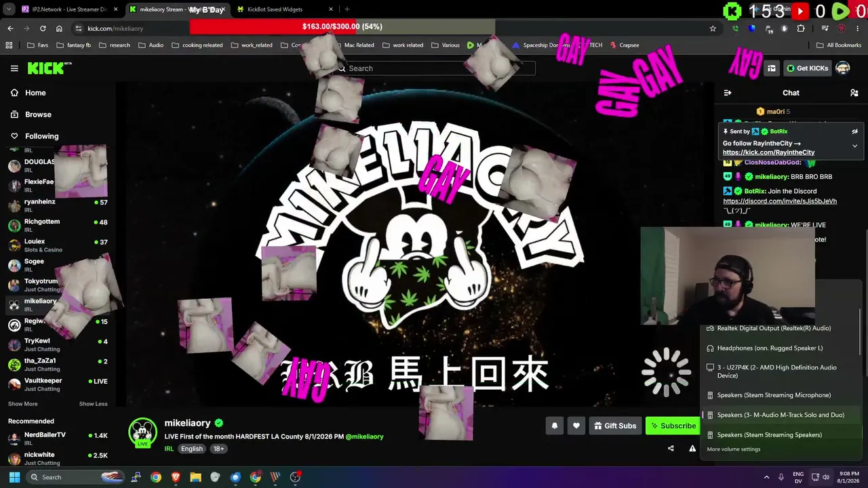The height and width of the screenshot is (488, 868).
Task: Share the stream via the share icon
Action: (671, 448)
